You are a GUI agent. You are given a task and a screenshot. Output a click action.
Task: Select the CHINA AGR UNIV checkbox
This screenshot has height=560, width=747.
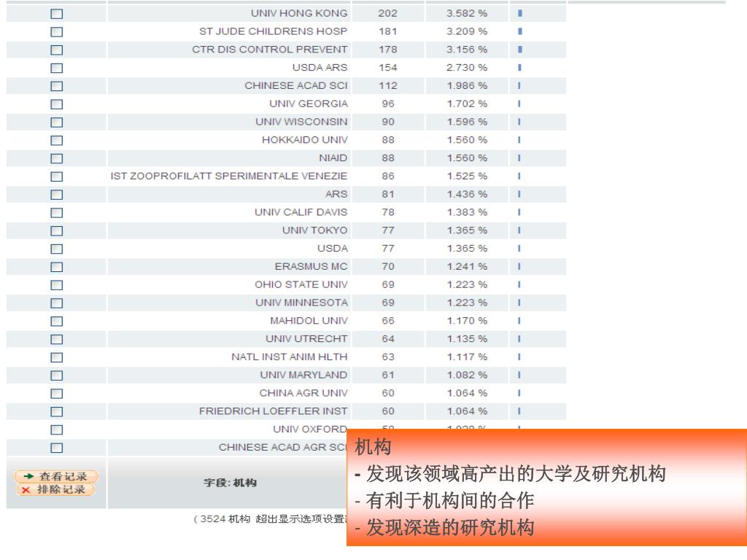tap(57, 394)
